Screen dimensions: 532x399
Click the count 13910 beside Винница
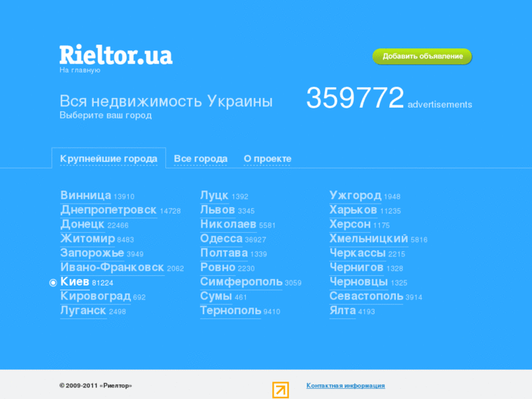[124, 197]
